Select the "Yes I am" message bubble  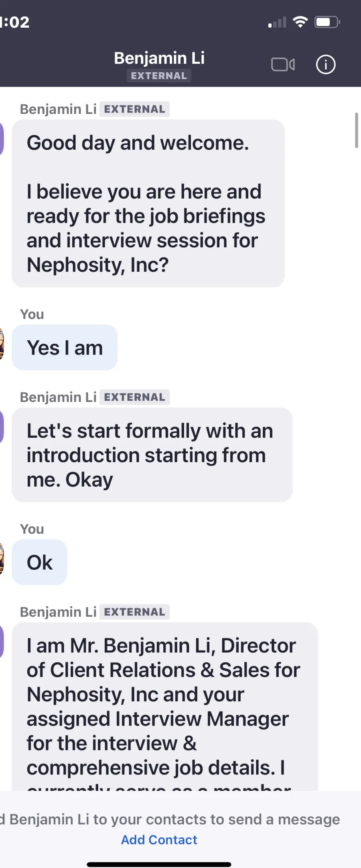click(x=65, y=347)
